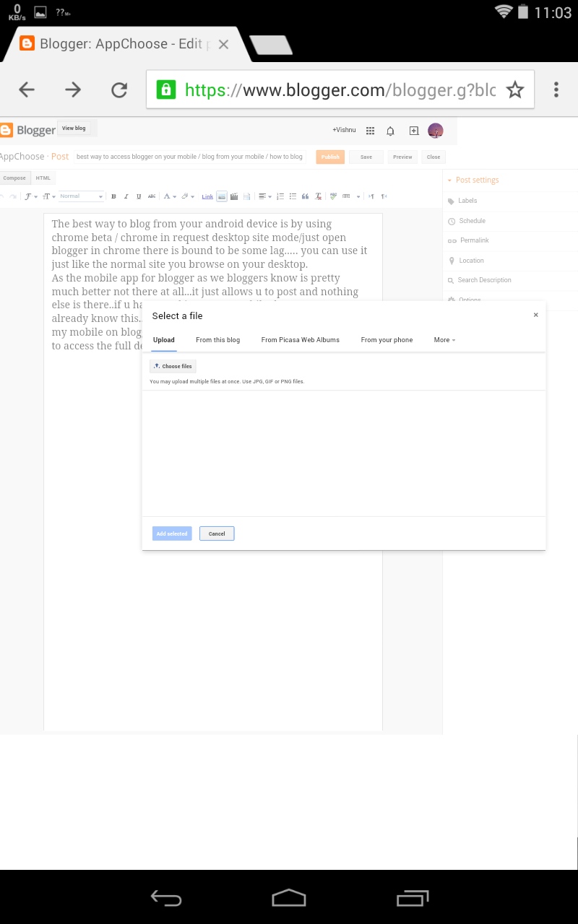Toggle strikethrough formatting

[x=152, y=196]
